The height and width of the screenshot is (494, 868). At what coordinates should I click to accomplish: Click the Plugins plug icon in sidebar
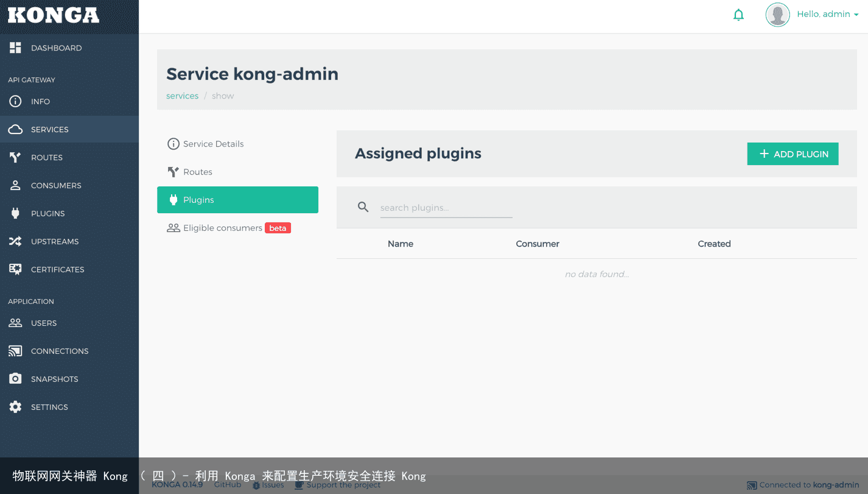[15, 213]
